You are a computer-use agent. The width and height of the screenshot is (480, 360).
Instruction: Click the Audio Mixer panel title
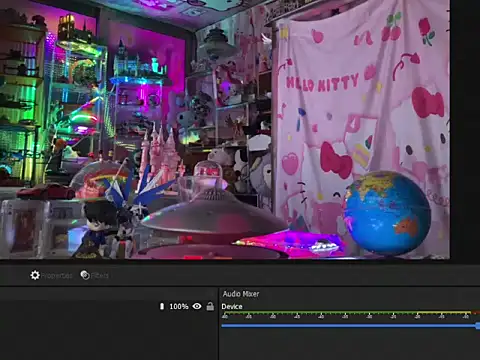tap(241, 294)
